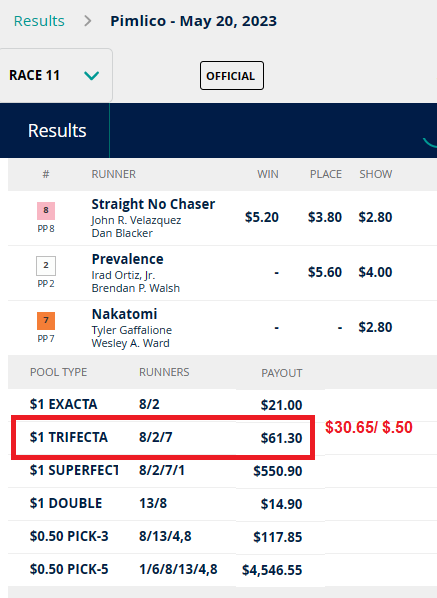Select the $0.50 PICK-5 pool row
The height and width of the screenshot is (598, 437).
[x=166, y=570]
